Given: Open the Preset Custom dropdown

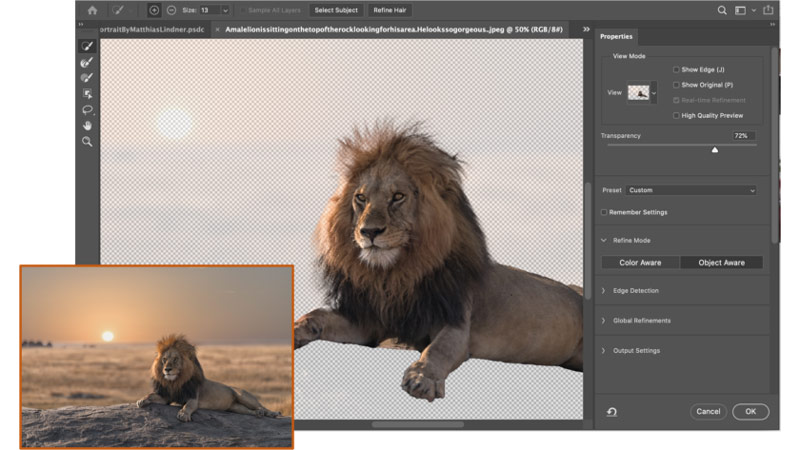Looking at the screenshot, I should [691, 190].
